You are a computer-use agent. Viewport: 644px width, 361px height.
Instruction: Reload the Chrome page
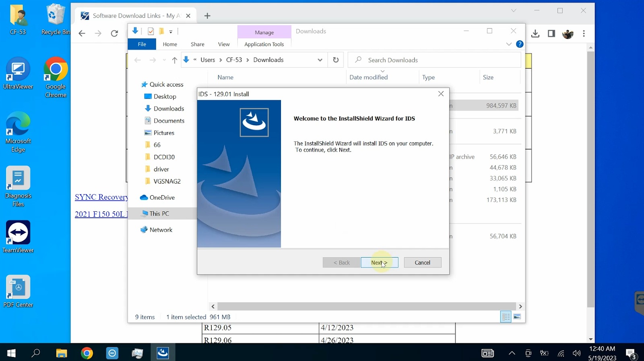[x=114, y=33]
